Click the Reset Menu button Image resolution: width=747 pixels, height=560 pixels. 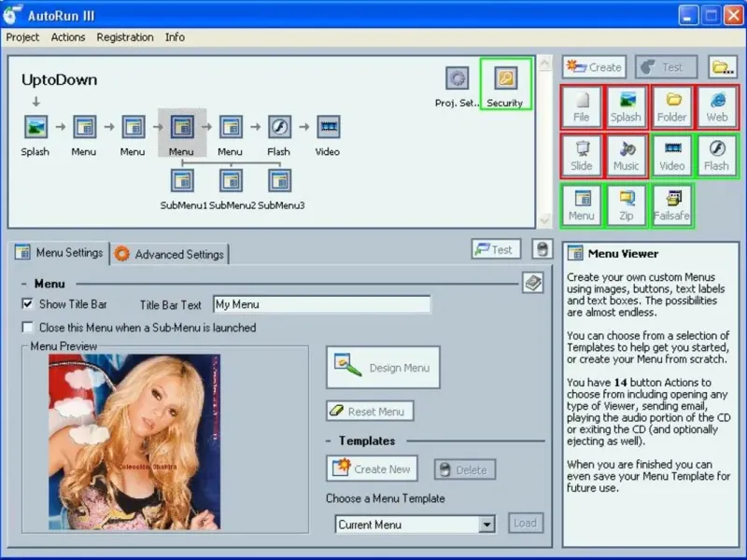(x=370, y=411)
